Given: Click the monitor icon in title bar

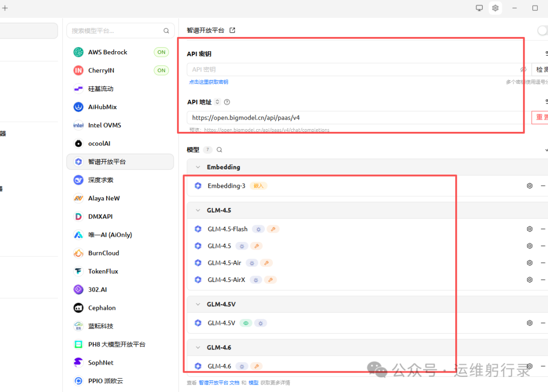Looking at the screenshot, I should point(479,8).
